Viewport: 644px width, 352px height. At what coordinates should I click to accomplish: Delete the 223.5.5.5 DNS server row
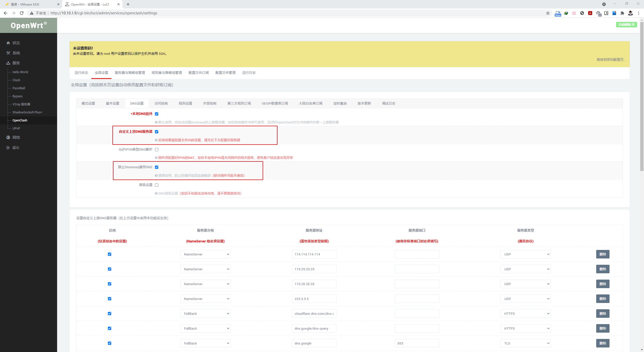[602, 299]
